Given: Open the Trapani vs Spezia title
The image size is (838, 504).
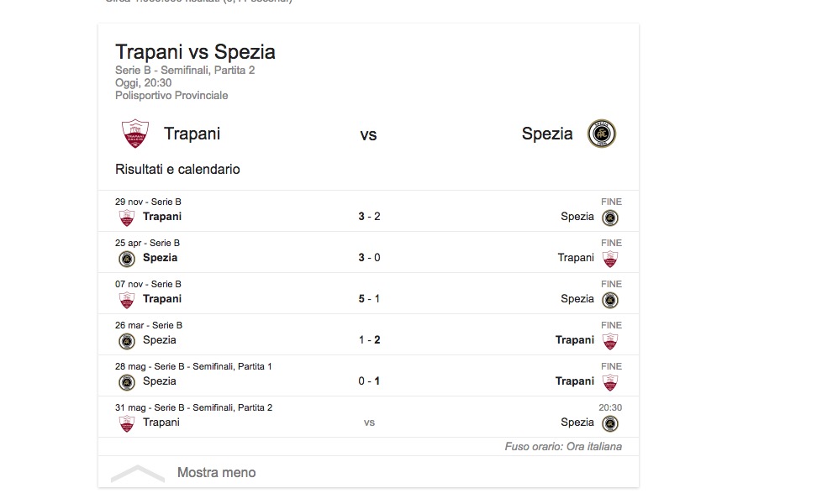Looking at the screenshot, I should [195, 52].
